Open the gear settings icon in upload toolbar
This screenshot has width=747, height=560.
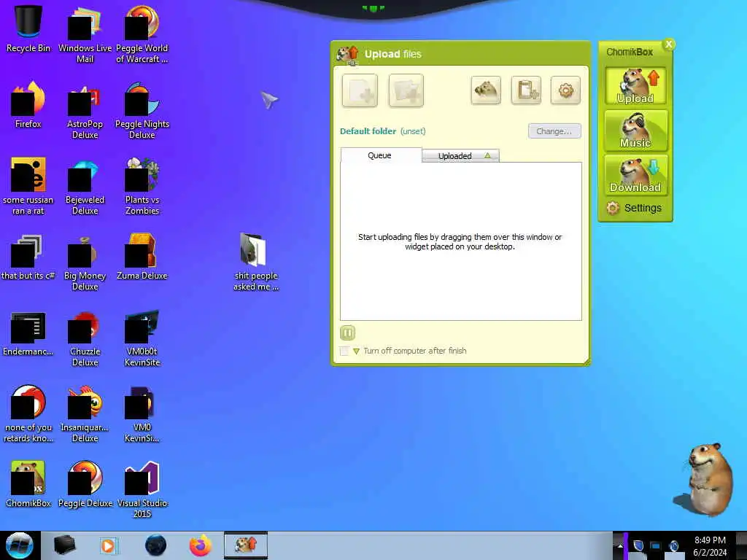pos(565,90)
